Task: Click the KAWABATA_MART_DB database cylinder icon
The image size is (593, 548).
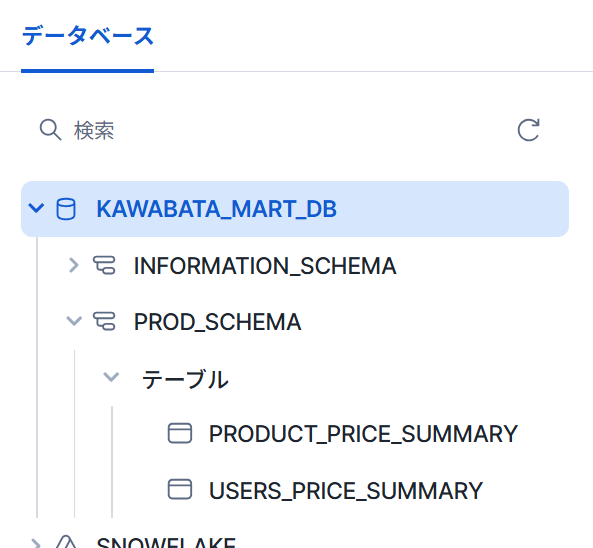Action: pyautogui.click(x=66, y=209)
